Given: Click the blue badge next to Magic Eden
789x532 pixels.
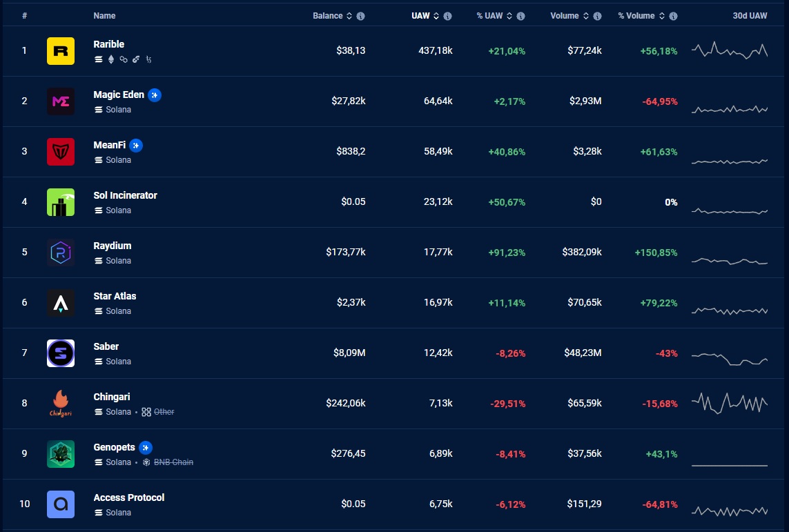Looking at the screenshot, I should click(155, 95).
